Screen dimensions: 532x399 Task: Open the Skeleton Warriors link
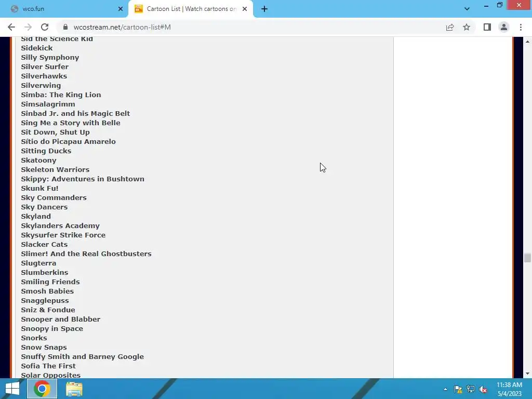click(55, 170)
